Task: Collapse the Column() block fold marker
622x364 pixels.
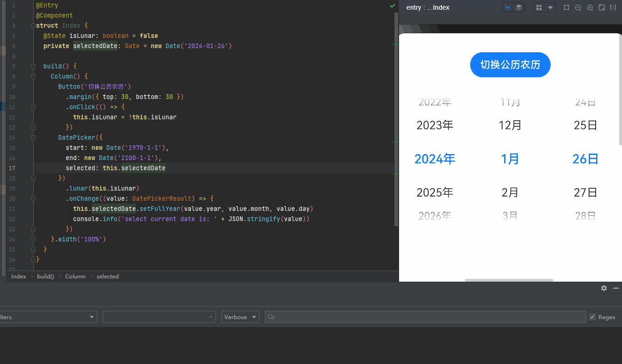Action: (33, 76)
